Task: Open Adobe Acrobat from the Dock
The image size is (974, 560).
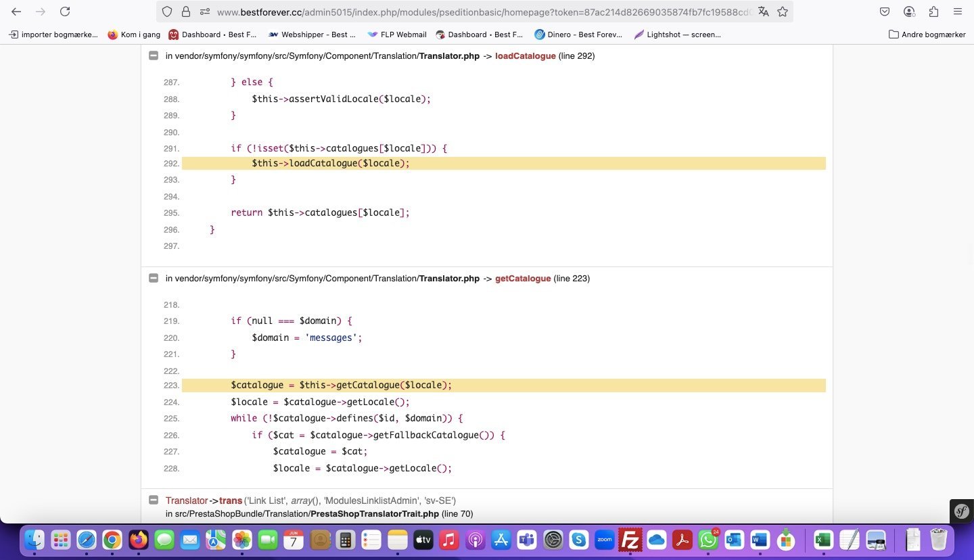Action: pos(682,540)
